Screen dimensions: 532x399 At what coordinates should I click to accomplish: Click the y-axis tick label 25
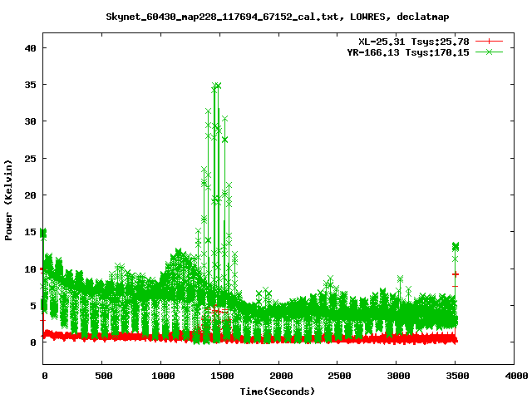(x=30, y=159)
